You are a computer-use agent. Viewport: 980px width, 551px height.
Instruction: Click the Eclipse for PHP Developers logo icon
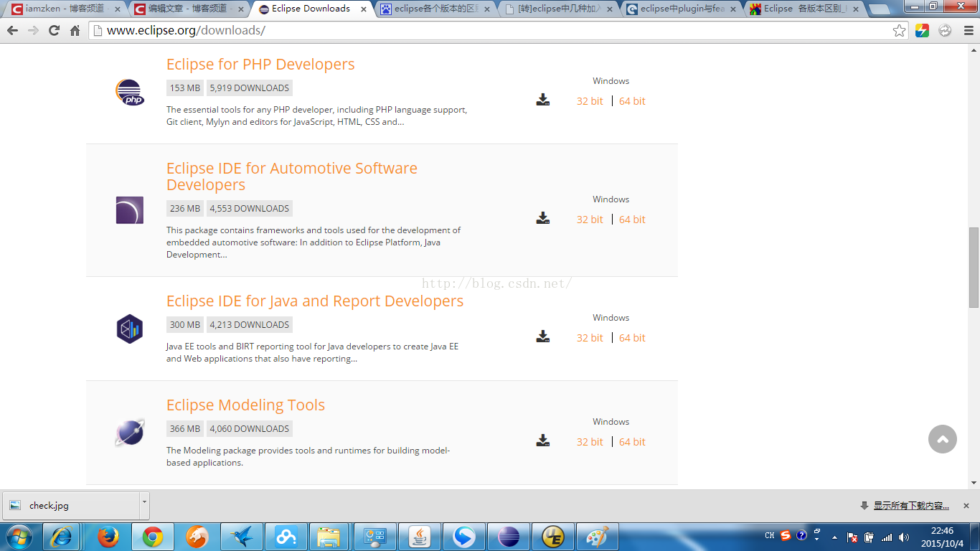[x=130, y=93]
